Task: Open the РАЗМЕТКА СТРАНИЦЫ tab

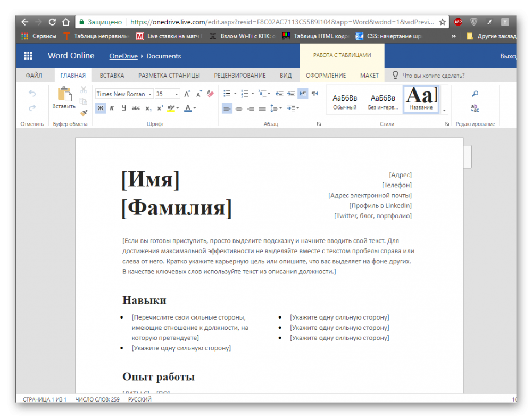Action: click(169, 76)
